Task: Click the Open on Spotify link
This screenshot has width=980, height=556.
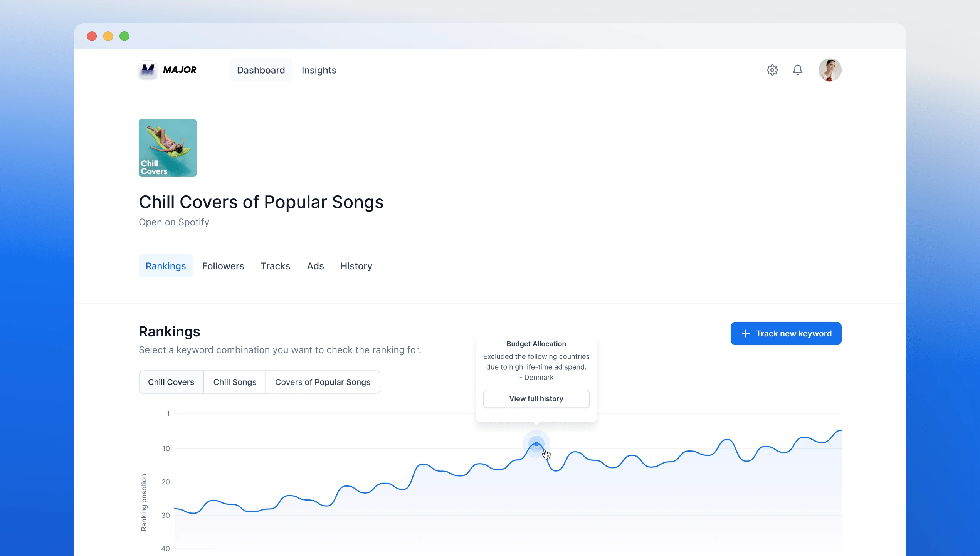Action: [174, 222]
